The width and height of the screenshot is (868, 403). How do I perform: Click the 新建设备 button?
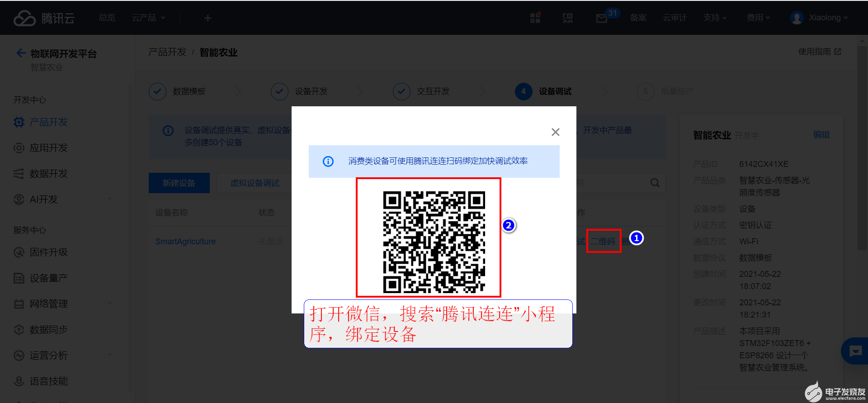coord(179,183)
